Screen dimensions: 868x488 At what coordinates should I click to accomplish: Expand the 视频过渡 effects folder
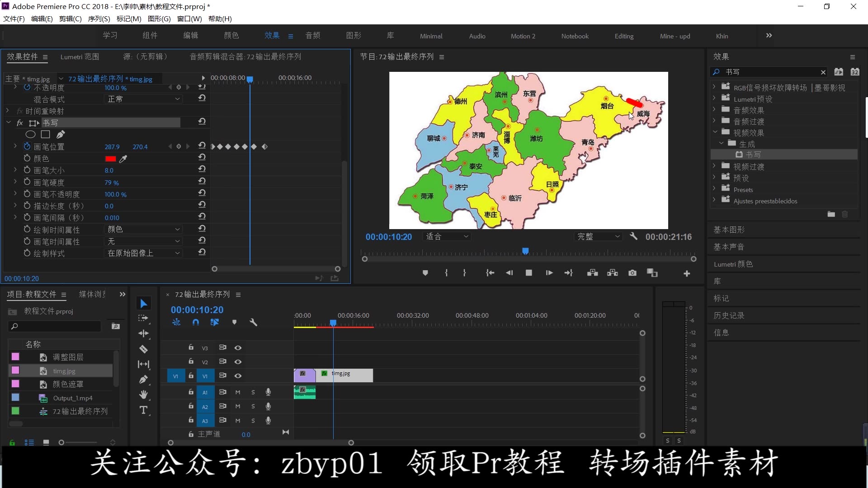715,166
